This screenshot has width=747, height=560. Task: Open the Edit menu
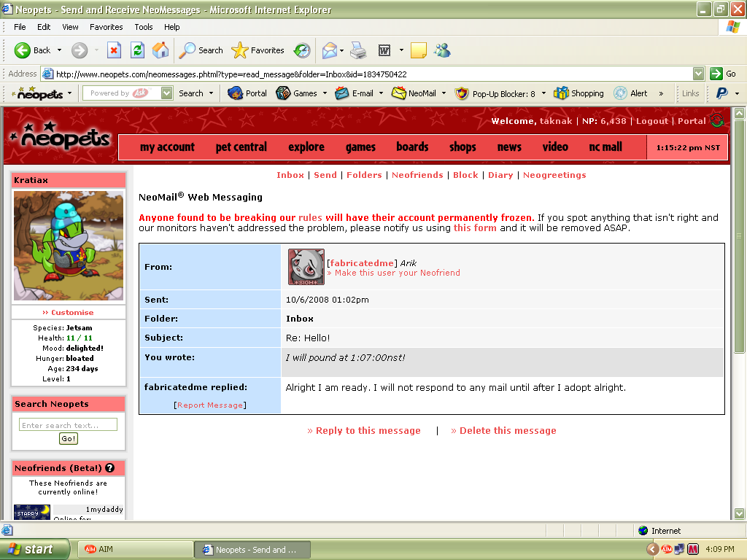click(44, 27)
